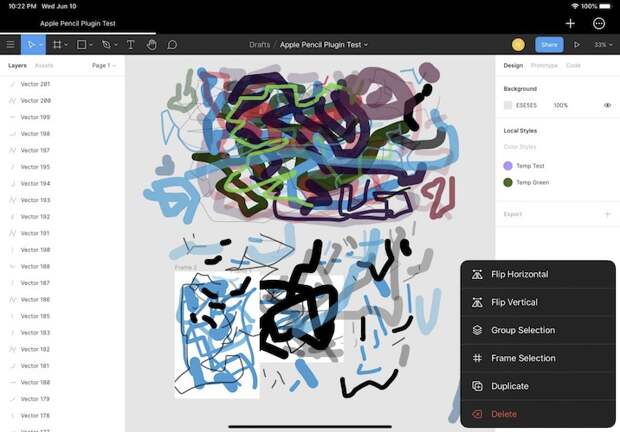Choose Group Selection from context menu
The height and width of the screenshot is (432, 620).
[x=538, y=330]
